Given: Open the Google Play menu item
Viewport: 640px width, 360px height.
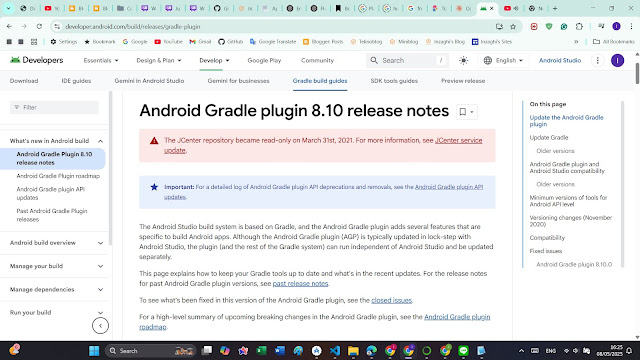Looking at the screenshot, I should click(x=264, y=60).
